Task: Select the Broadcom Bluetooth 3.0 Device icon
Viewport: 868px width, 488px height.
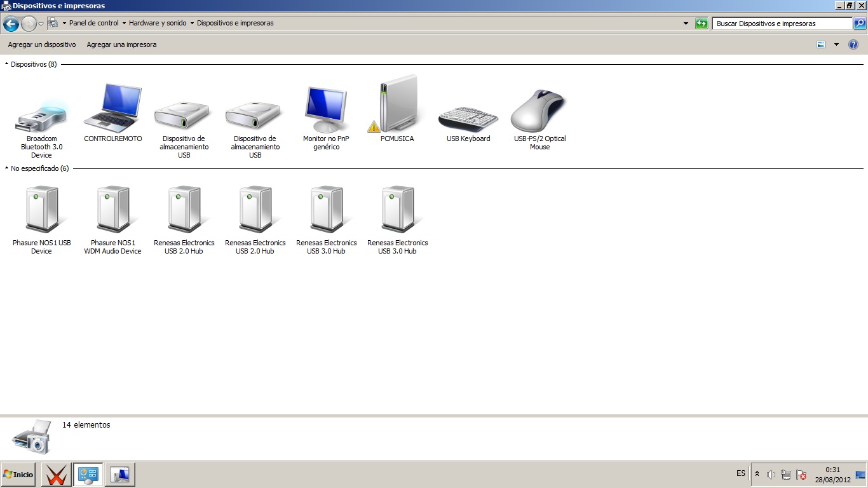Action: [x=41, y=116]
